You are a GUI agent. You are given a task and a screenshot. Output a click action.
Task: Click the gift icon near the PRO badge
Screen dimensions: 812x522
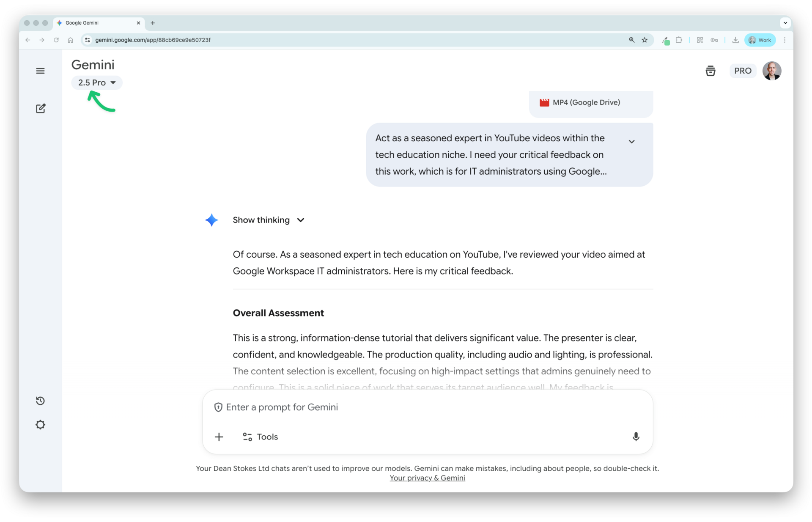click(x=710, y=71)
